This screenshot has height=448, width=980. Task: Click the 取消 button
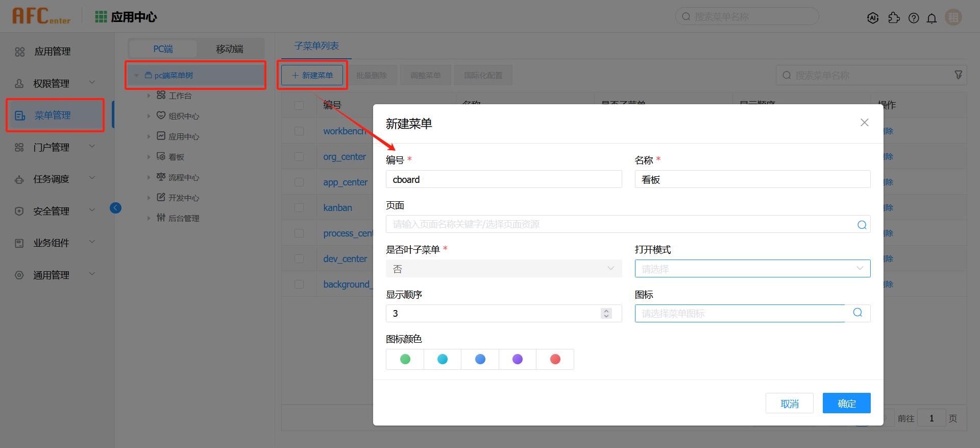tap(789, 404)
